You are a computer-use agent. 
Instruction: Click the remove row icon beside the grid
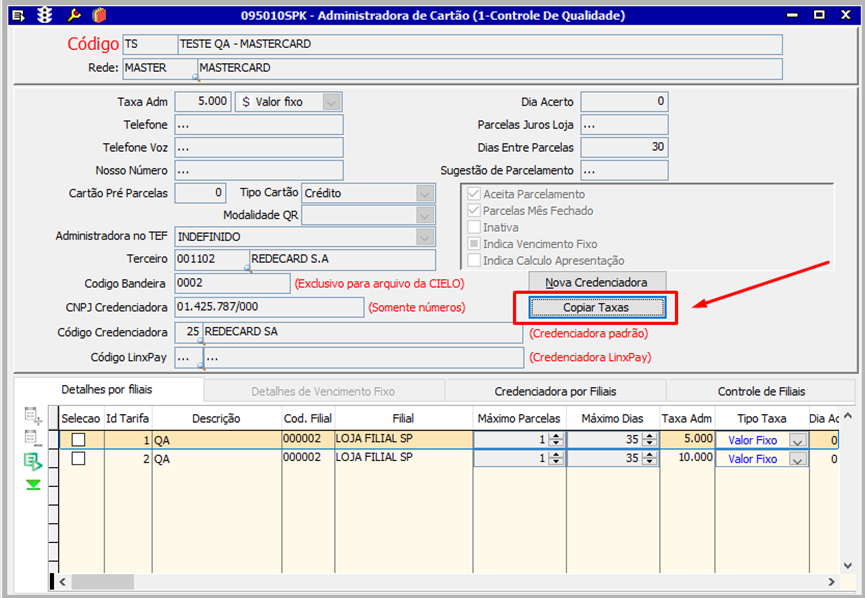[33, 438]
